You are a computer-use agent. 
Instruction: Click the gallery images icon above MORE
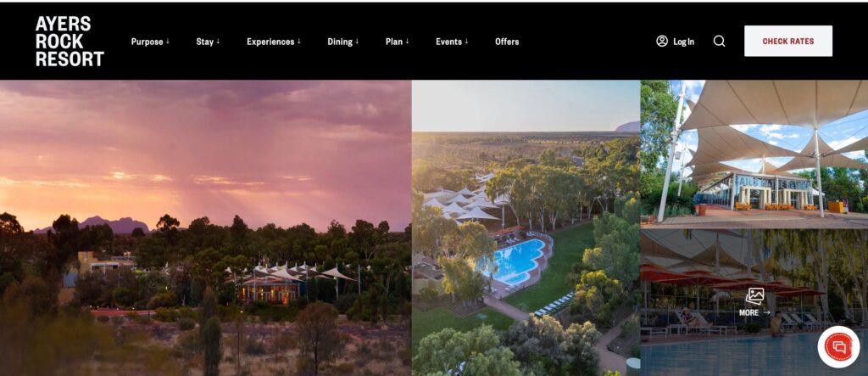tap(754, 296)
